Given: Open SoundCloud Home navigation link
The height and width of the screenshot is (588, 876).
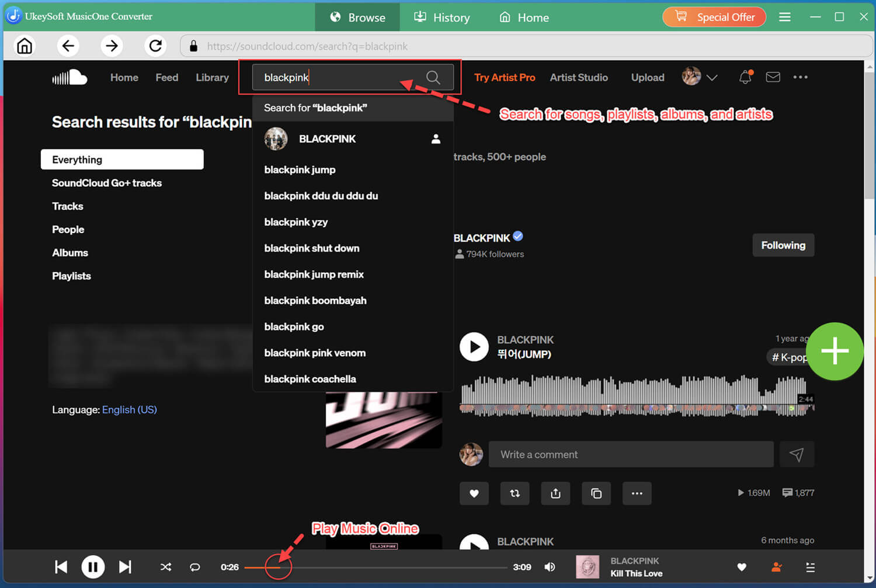Looking at the screenshot, I should pos(124,77).
